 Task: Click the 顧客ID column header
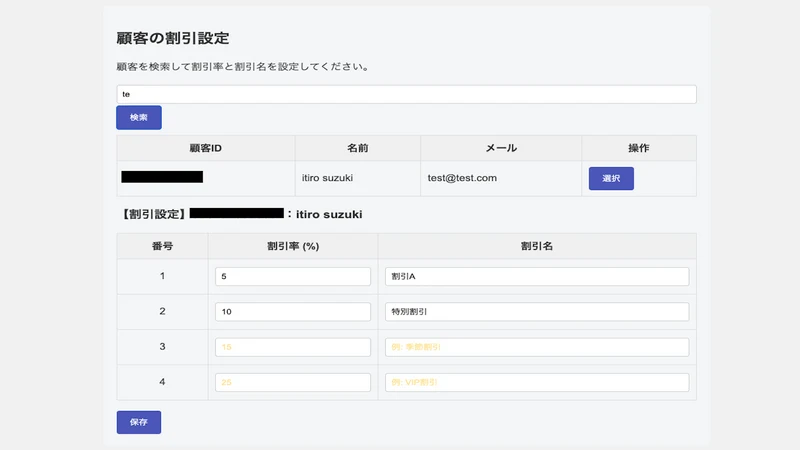[x=206, y=148]
